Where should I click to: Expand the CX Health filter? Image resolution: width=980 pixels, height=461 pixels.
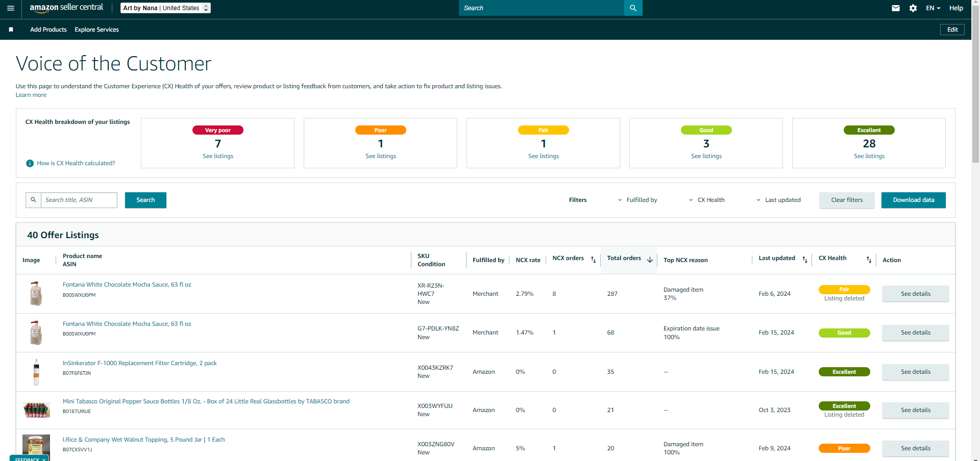pyautogui.click(x=707, y=200)
